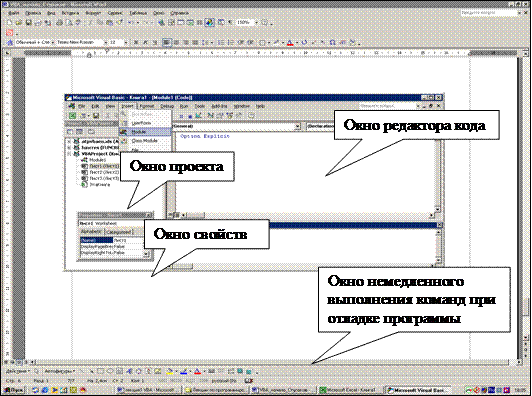
Task: Open the Undo history dropdown arrow
Action: point(138,22)
